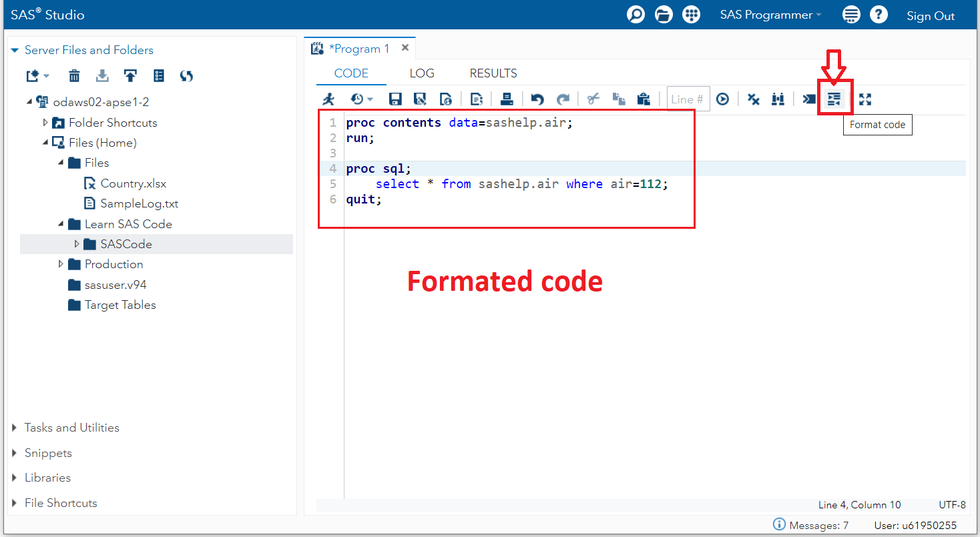Switch to the RESULTS tab
980x537 pixels.
493,73
